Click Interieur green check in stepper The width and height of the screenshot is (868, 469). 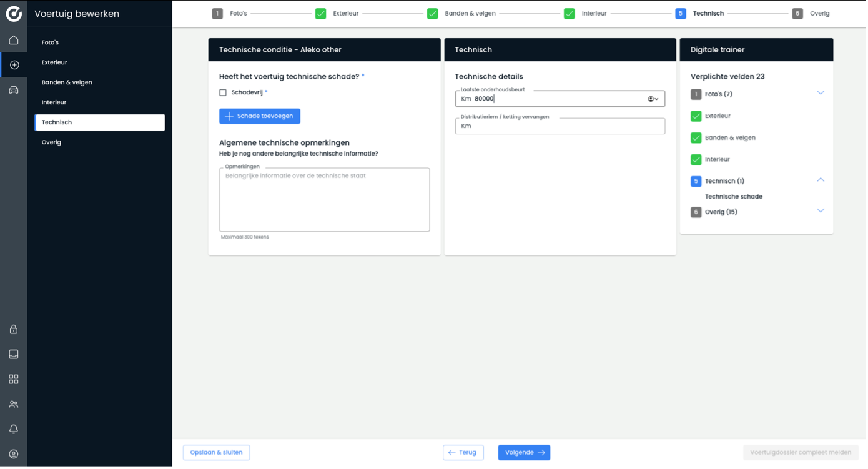click(570, 14)
